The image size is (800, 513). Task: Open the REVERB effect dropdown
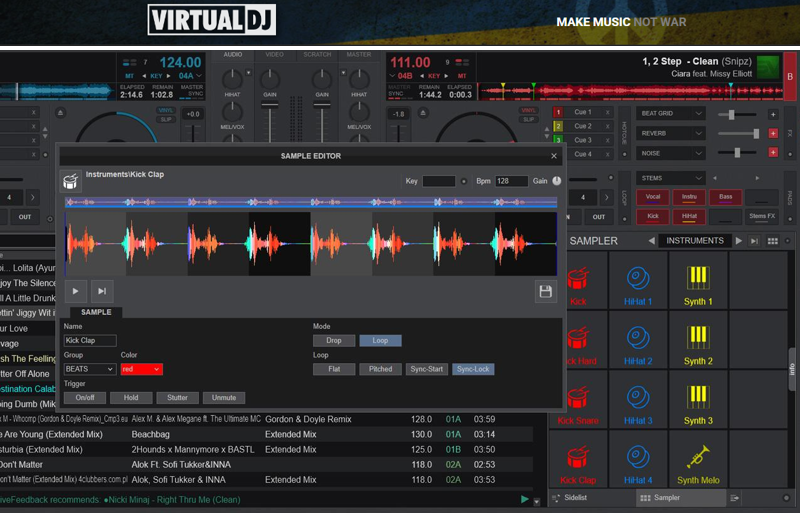[x=670, y=133]
